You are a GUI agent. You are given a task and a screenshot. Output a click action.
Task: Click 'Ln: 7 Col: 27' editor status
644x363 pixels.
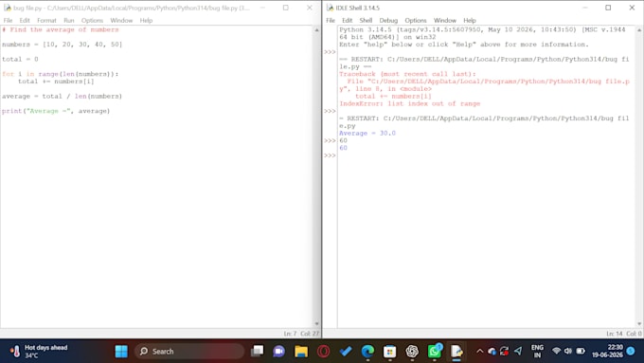click(301, 334)
